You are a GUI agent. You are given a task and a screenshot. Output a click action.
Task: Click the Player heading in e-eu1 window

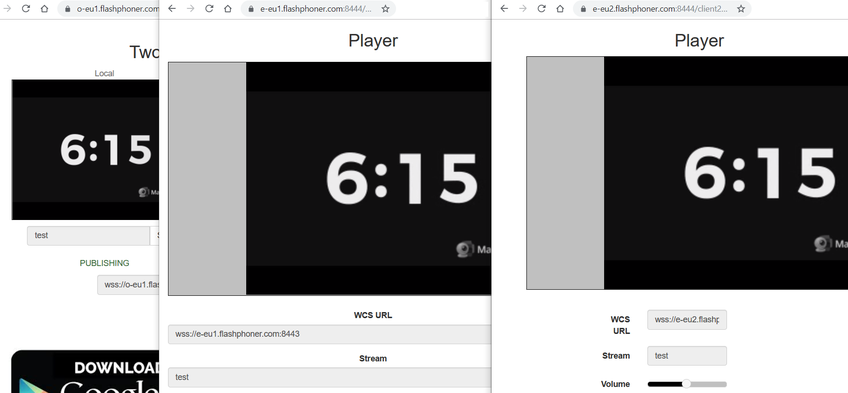point(373,41)
